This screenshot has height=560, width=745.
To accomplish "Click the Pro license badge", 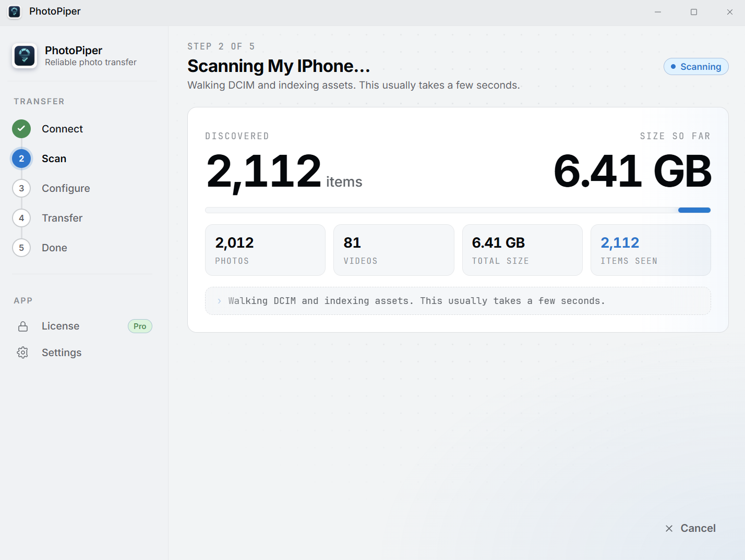I will 140,326.
